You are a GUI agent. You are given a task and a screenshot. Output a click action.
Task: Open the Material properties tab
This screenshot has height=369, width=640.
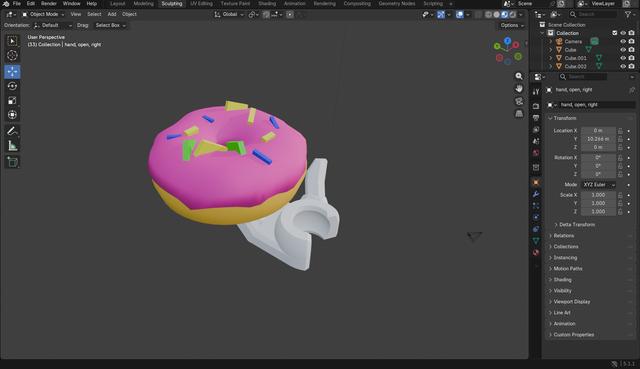point(536,252)
